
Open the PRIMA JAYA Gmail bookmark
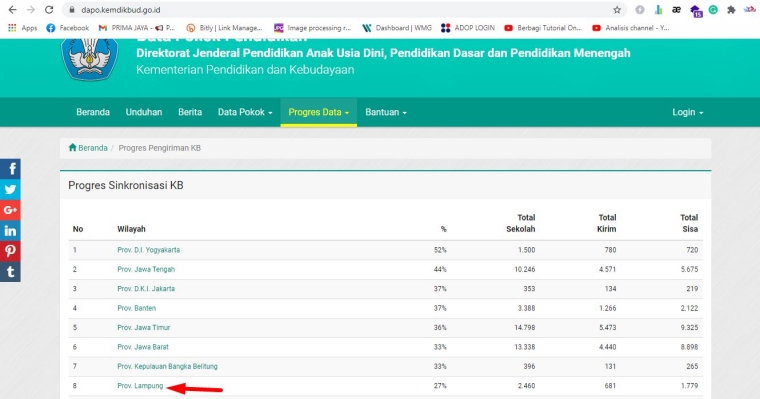pyautogui.click(x=137, y=28)
